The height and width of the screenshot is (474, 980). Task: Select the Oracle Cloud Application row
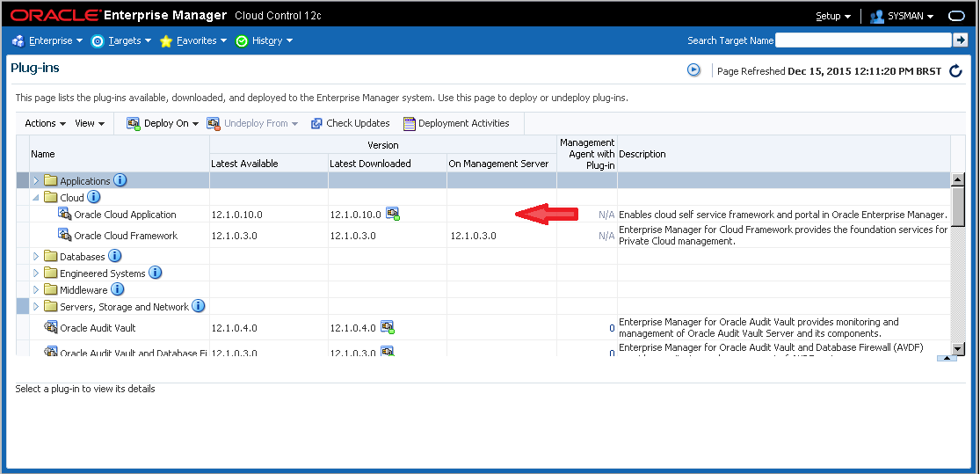(483, 215)
